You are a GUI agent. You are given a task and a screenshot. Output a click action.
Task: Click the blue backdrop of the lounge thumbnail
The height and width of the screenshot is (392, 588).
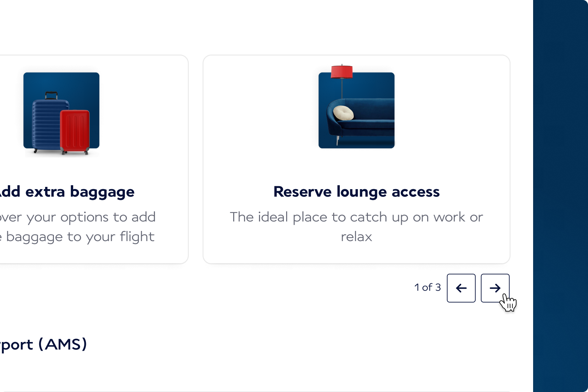click(376, 85)
